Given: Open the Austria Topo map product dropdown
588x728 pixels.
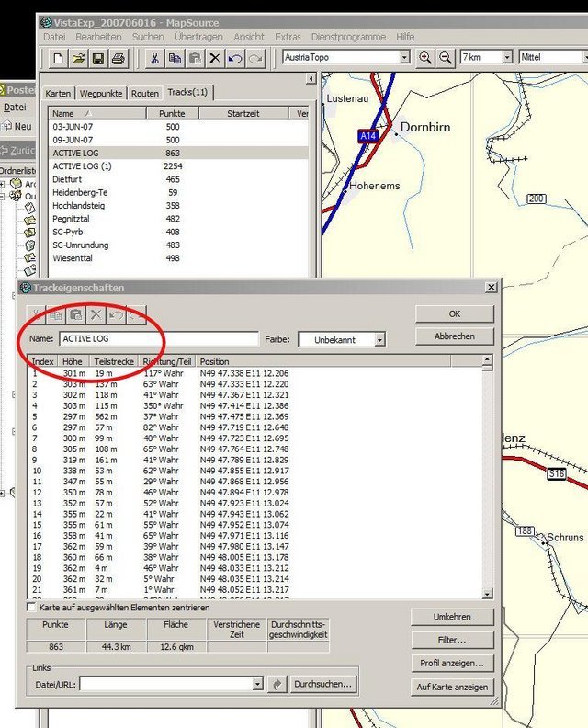Looking at the screenshot, I should [x=404, y=57].
